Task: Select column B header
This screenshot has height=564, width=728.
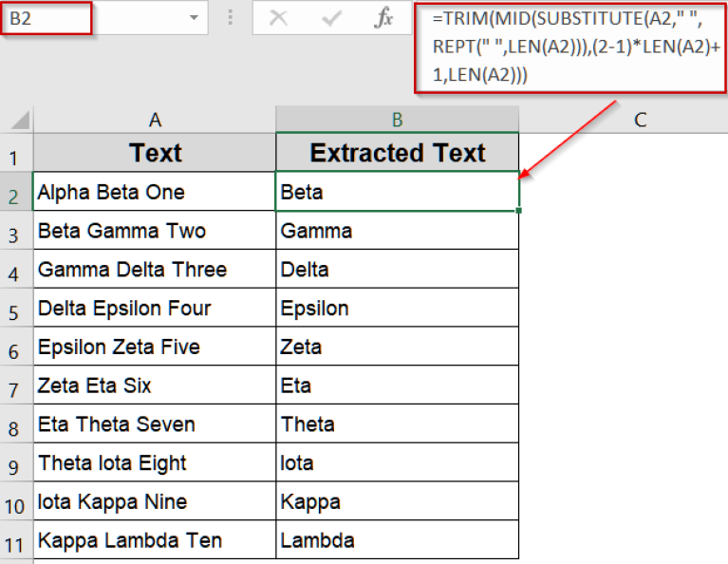Action: pyautogui.click(x=398, y=120)
